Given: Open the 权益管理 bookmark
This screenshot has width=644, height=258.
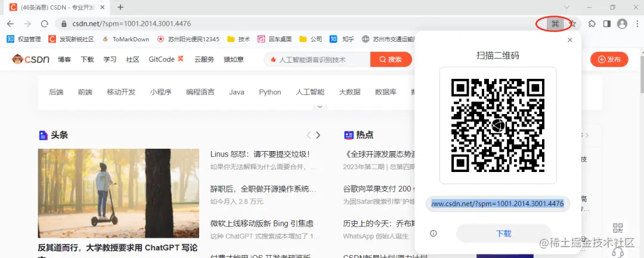Looking at the screenshot, I should (24, 39).
